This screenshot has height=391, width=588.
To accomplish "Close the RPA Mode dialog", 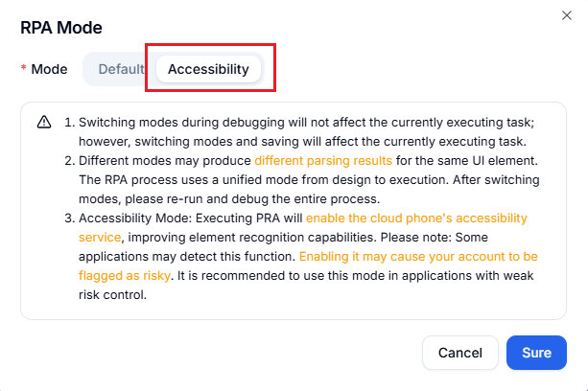I will tap(564, 14).
